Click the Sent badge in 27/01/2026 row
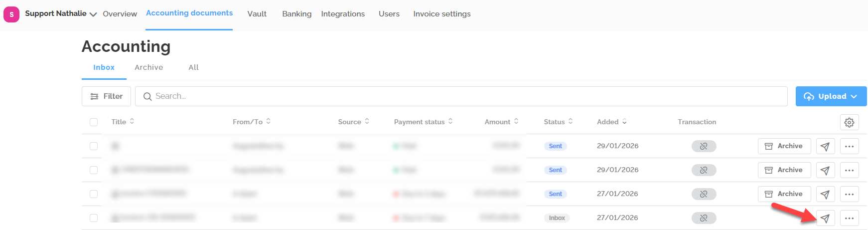868x230 pixels. click(555, 194)
